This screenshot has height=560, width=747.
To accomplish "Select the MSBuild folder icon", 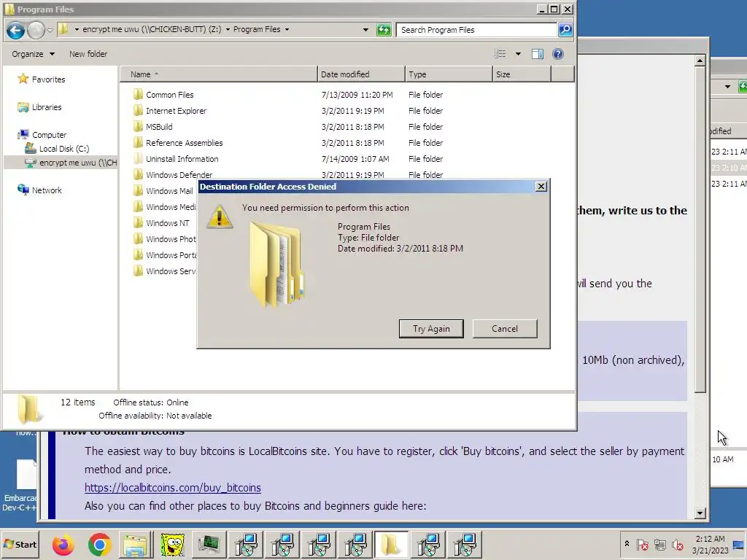I will (138, 127).
